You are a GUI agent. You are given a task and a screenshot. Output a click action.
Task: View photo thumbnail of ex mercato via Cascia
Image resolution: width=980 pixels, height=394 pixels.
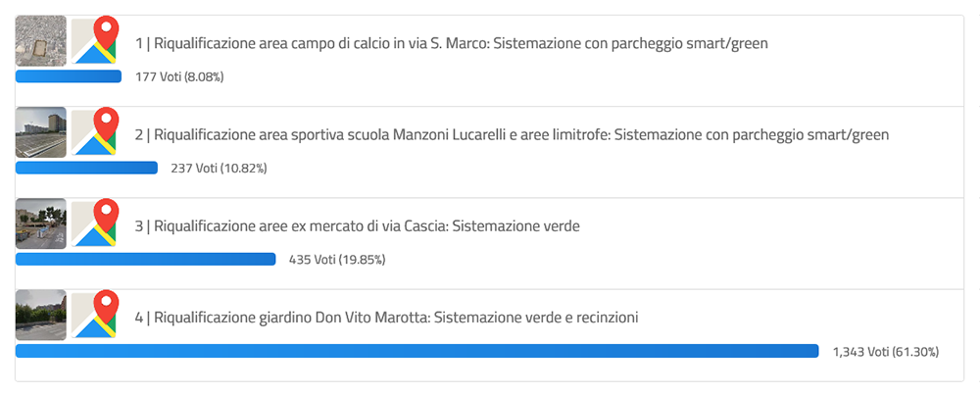(x=40, y=223)
